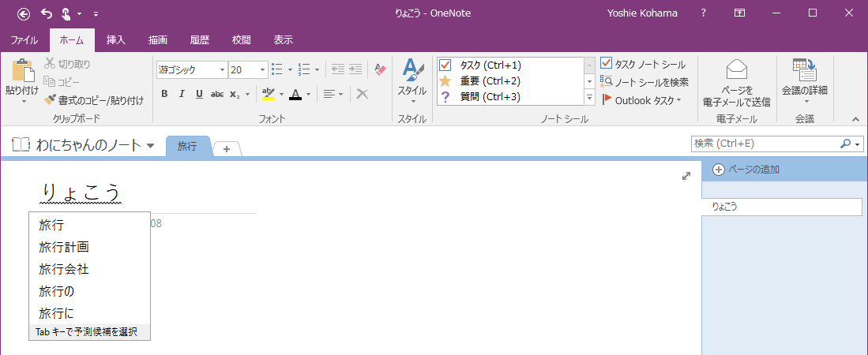Toggle Italic formatting
This screenshot has width=868, height=355.
point(182,94)
